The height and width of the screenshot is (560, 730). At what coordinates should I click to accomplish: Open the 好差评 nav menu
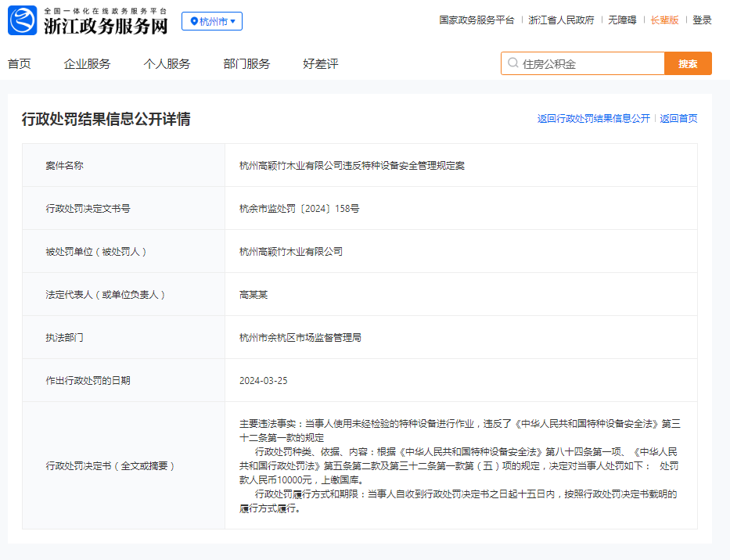320,64
